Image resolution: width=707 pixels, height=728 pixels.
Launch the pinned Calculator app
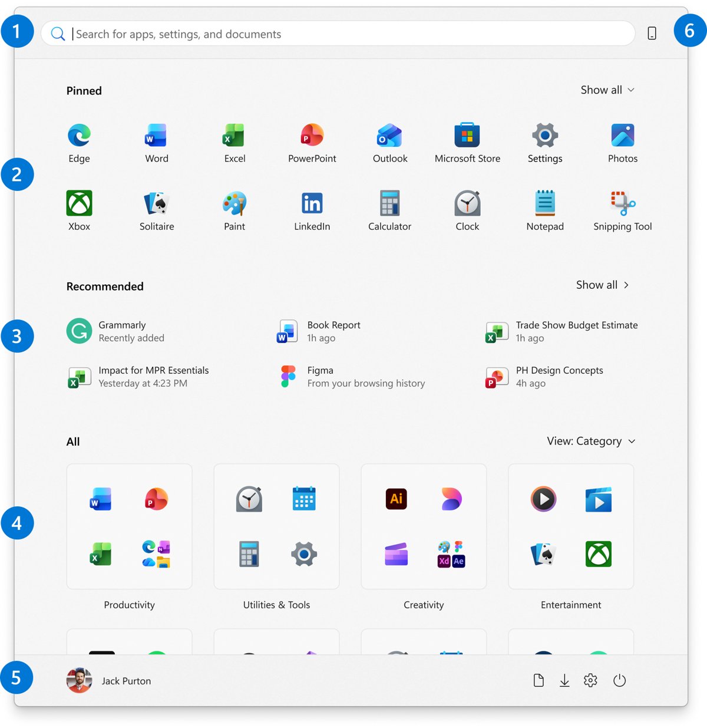point(390,211)
